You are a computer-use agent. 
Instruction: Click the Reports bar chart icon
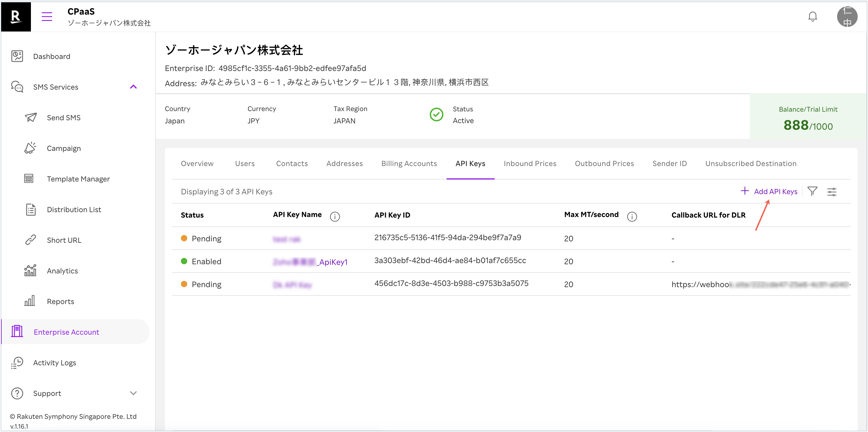[x=30, y=301]
